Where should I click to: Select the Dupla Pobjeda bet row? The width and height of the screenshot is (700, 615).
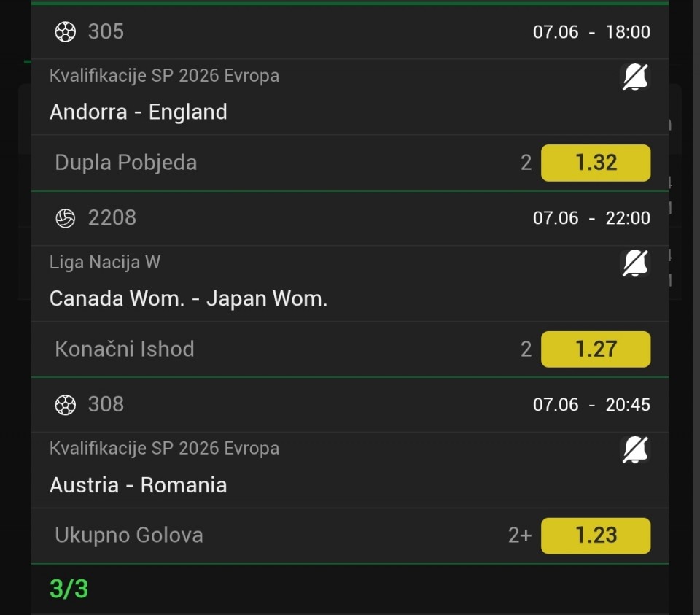tap(350, 163)
